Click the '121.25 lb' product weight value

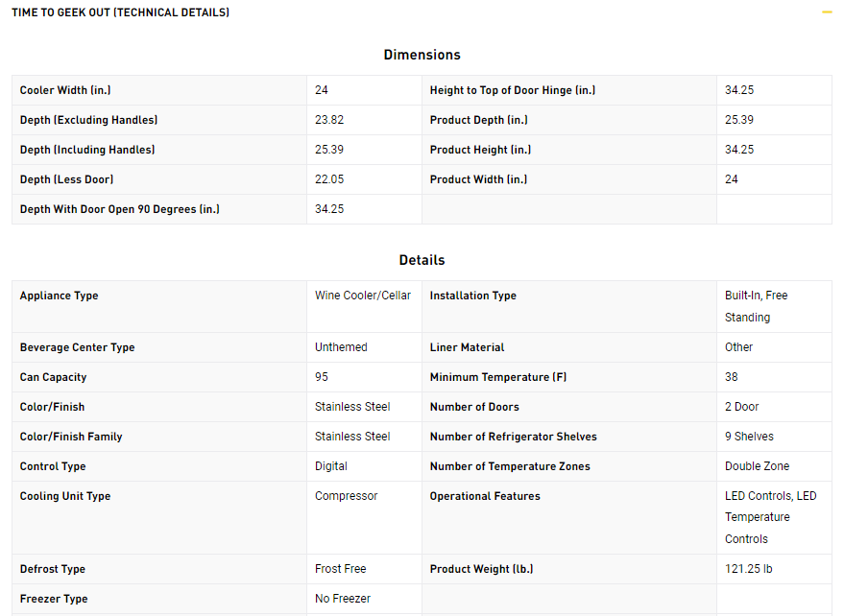click(x=748, y=569)
